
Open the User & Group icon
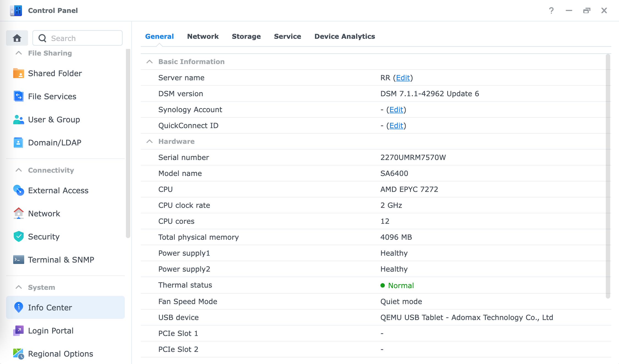pyautogui.click(x=18, y=120)
